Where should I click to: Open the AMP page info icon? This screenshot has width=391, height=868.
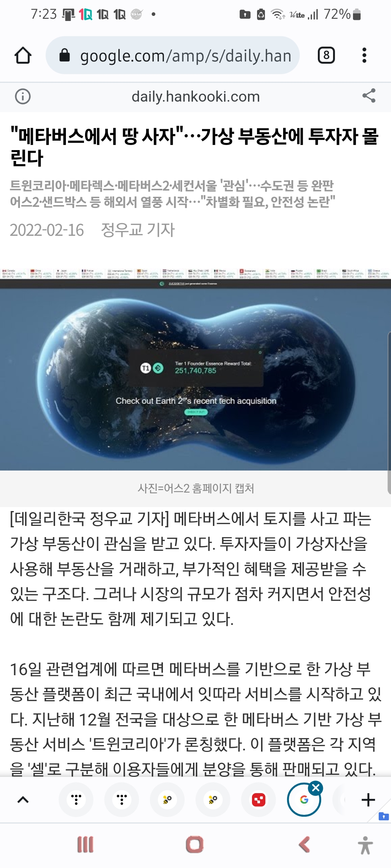tap(23, 97)
